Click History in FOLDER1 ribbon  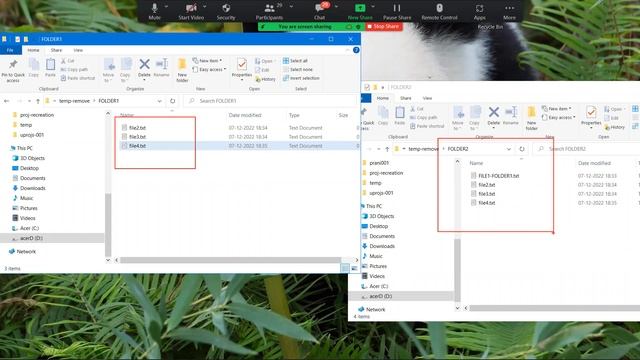[265, 79]
